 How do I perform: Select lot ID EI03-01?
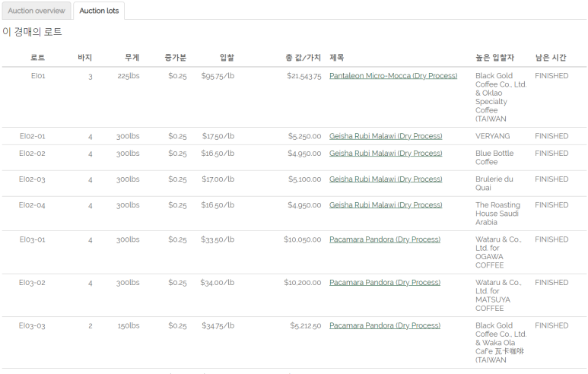coord(32,239)
